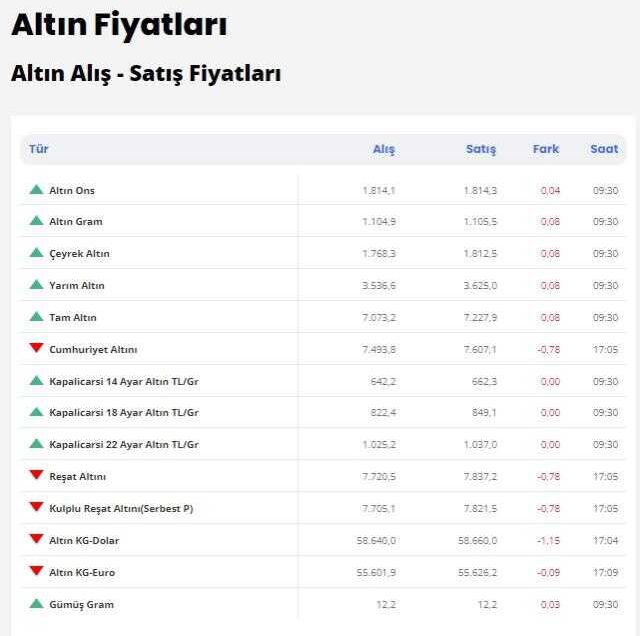Viewport: 640px width, 636px height.
Task: Click Altın Ons sell price 1.814,3
Action: (480, 191)
